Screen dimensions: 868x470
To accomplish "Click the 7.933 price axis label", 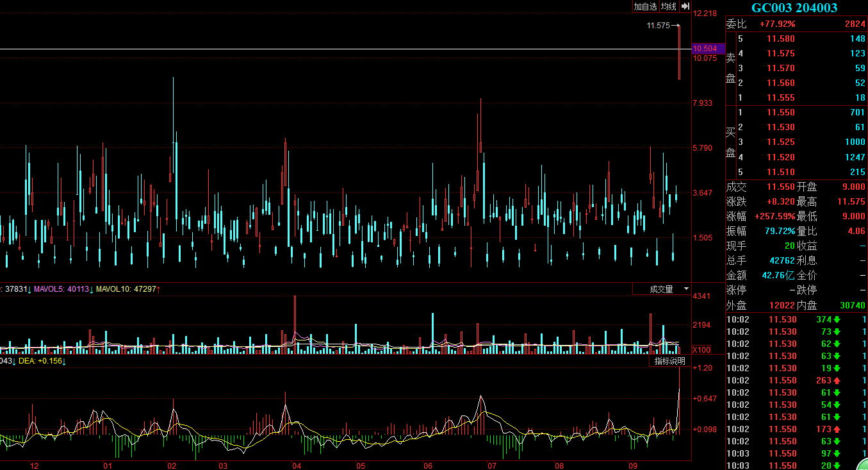I will [x=703, y=103].
